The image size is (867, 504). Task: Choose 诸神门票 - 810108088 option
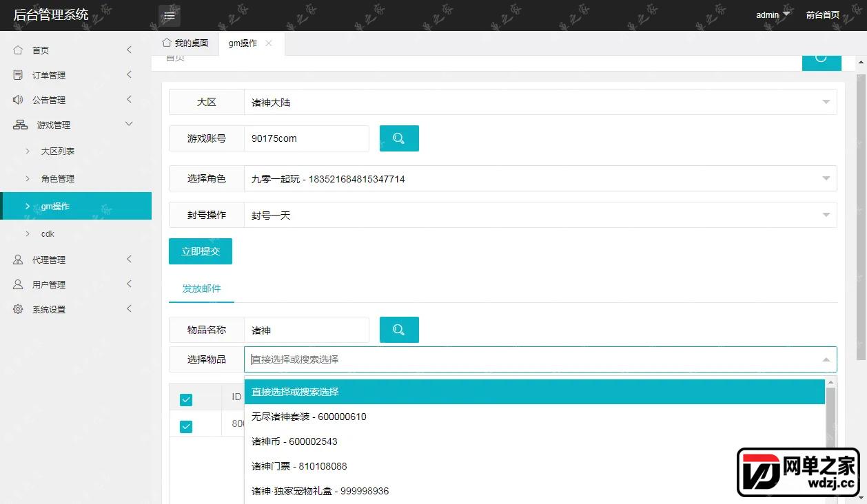(x=535, y=466)
